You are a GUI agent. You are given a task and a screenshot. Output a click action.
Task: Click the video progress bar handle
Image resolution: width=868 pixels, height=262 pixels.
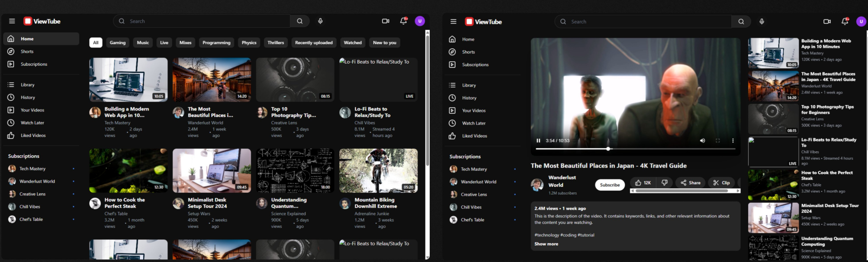pyautogui.click(x=608, y=149)
